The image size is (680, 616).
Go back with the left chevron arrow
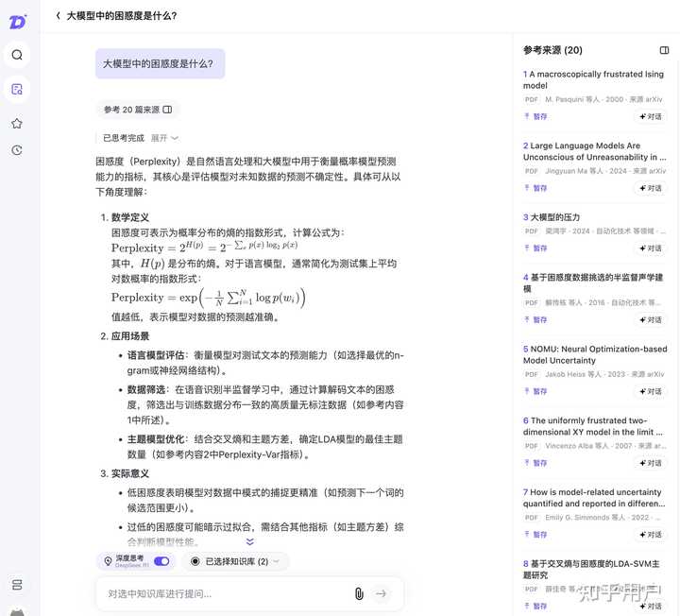coord(59,16)
